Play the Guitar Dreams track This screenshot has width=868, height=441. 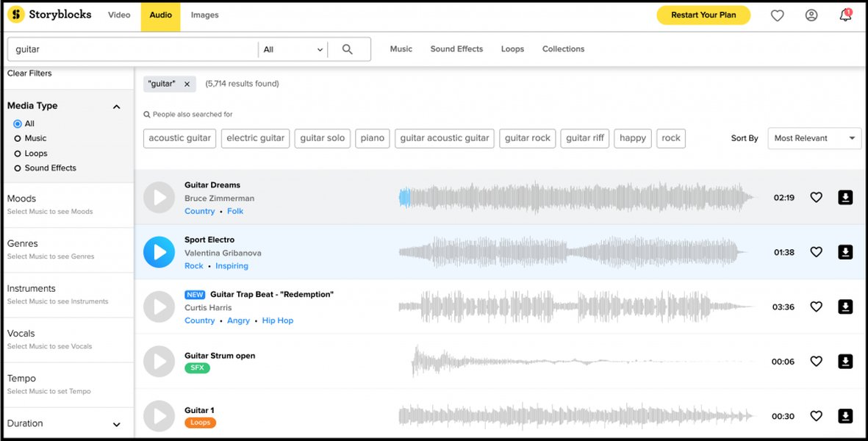click(x=159, y=198)
